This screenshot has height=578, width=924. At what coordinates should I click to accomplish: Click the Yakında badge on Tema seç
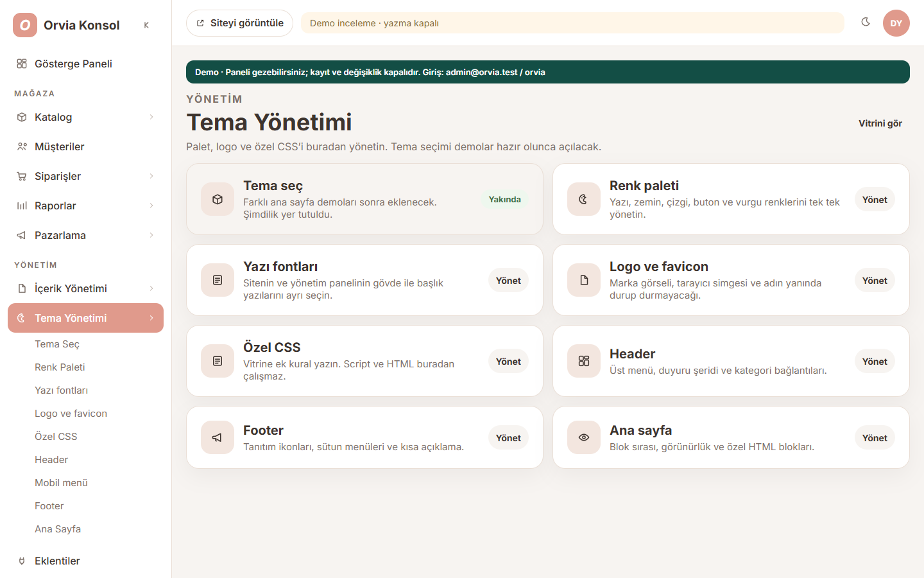[505, 199]
